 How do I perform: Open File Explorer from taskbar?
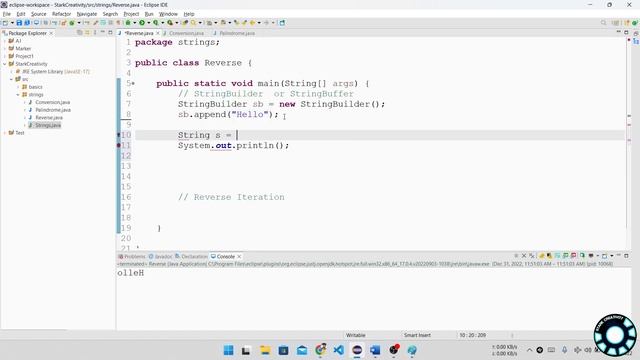tap(265, 350)
